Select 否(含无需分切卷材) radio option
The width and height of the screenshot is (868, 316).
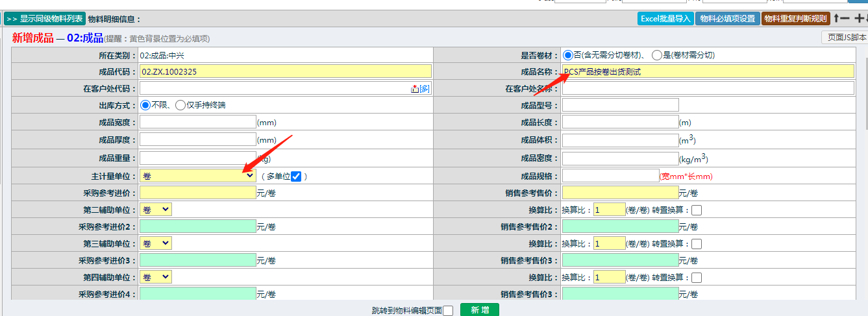pos(568,55)
